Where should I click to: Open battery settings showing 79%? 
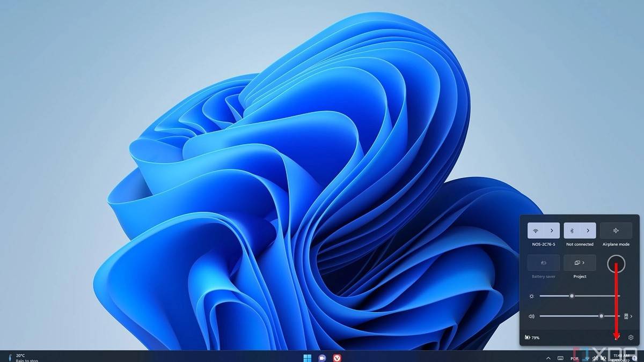pos(532,337)
